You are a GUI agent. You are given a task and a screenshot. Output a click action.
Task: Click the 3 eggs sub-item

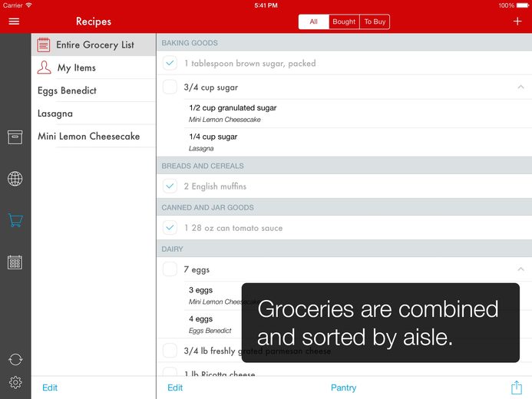pos(358,295)
